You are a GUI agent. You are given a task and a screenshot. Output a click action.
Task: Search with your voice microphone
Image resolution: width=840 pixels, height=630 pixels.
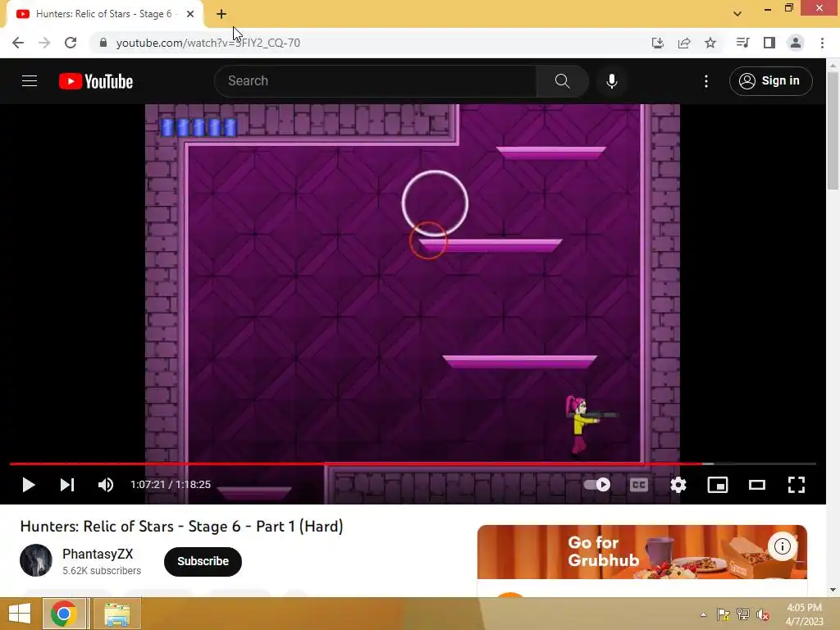(x=612, y=81)
